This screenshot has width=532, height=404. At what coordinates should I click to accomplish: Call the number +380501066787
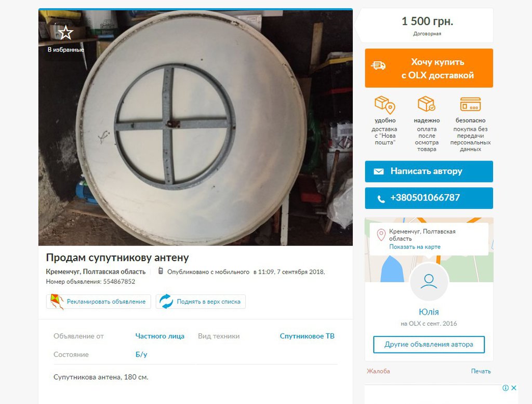(429, 198)
